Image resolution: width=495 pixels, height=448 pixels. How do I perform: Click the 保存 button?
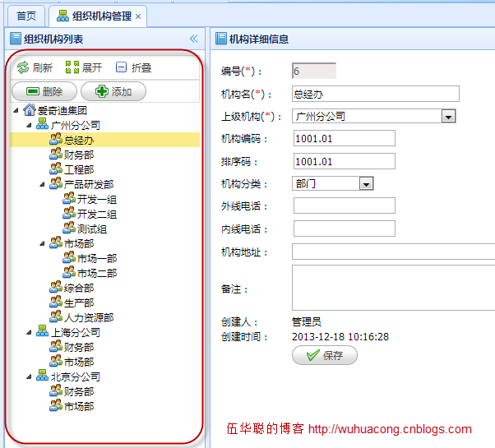tap(325, 355)
